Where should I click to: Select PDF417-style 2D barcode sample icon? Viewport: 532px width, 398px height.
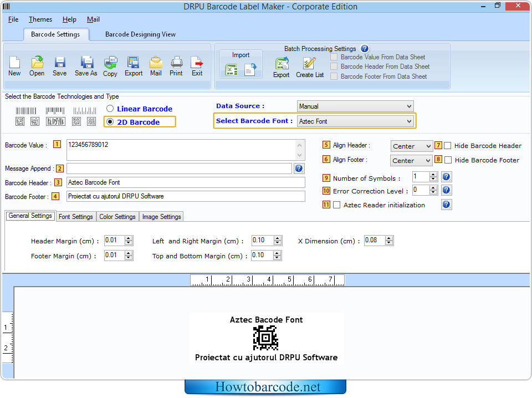[x=55, y=121]
